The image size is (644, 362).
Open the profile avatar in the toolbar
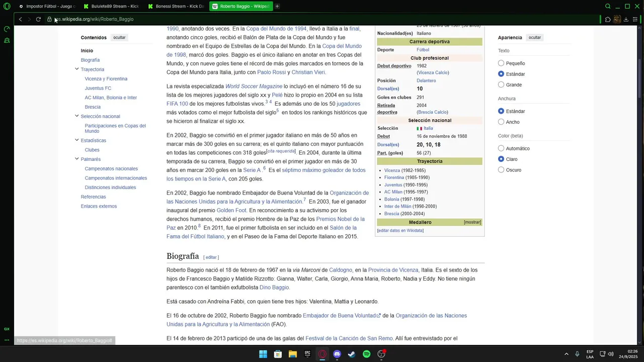coord(617,19)
